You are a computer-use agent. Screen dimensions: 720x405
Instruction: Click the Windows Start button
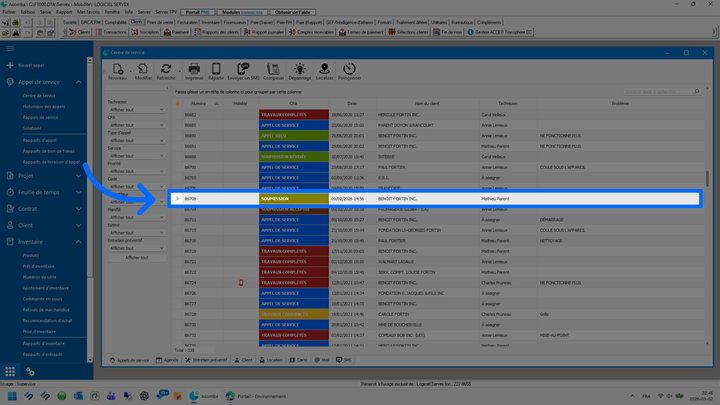(x=12, y=396)
